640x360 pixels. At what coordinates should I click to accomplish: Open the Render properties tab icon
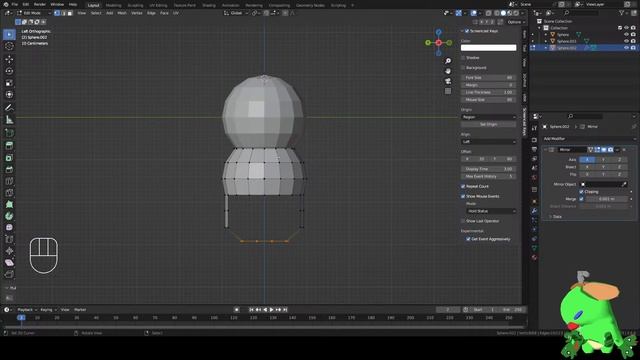[534, 140]
